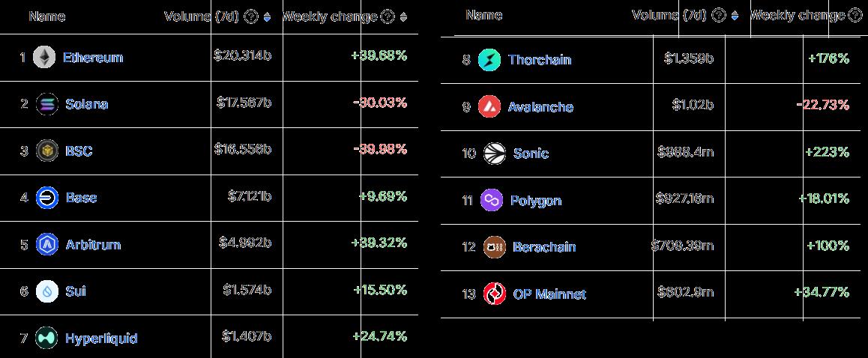This screenshot has width=868, height=358.
Task: Click the Solana chain logo icon
Action: 47,104
